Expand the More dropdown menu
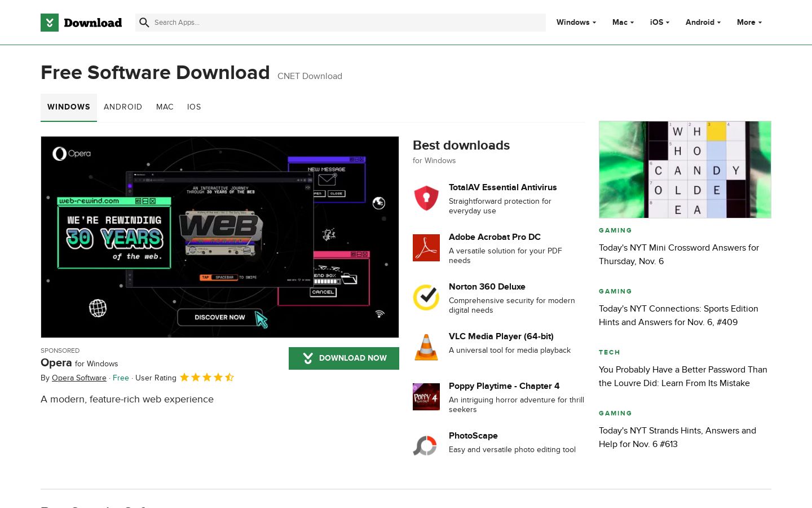 749,23
